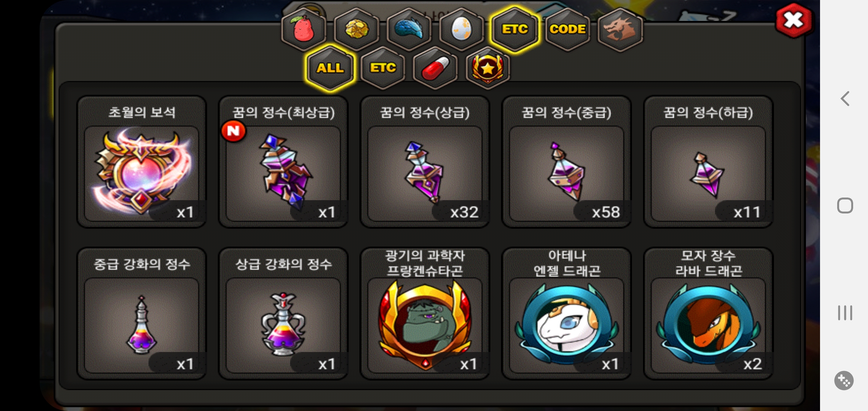Viewport: 868px width, 411px height.
Task: Select the ALL sub-filter
Action: point(330,68)
